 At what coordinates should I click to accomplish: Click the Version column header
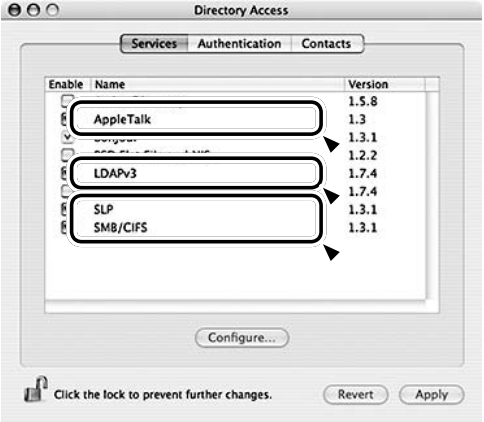pos(385,84)
